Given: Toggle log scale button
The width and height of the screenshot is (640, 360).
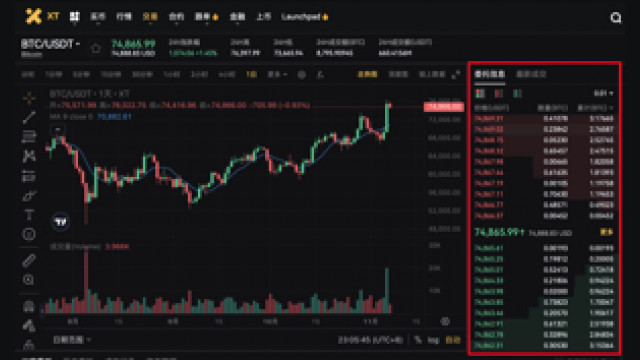Looking at the screenshot, I should pos(433,340).
